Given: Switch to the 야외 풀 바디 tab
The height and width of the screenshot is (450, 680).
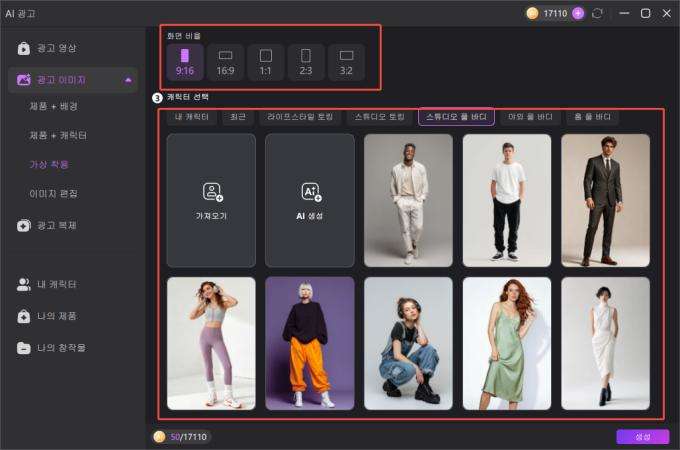Looking at the screenshot, I should pos(530,117).
